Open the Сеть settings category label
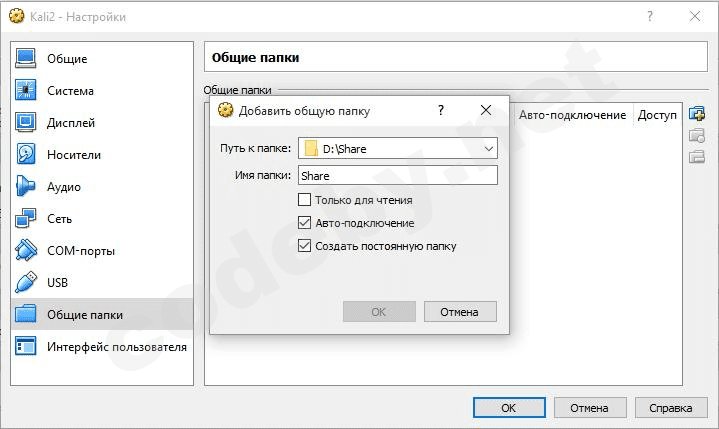The image size is (719, 429). click(59, 219)
